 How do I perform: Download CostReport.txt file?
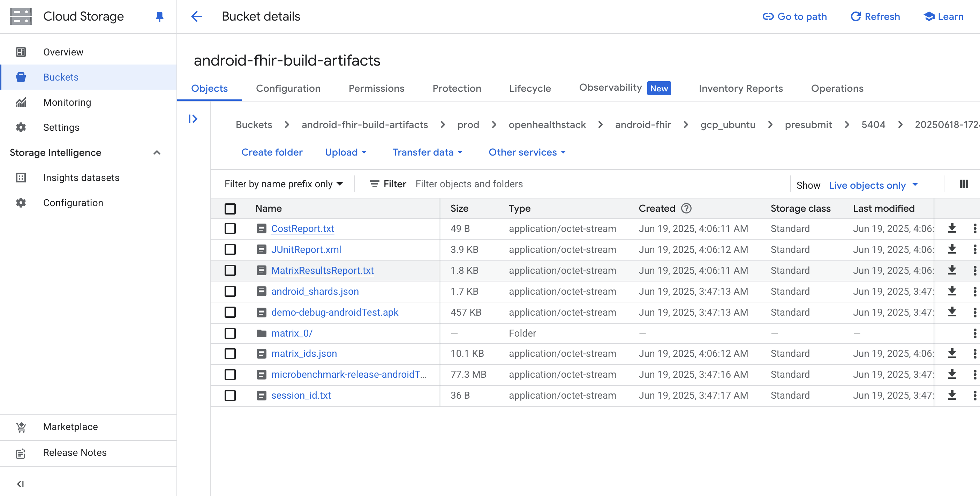[x=952, y=228]
